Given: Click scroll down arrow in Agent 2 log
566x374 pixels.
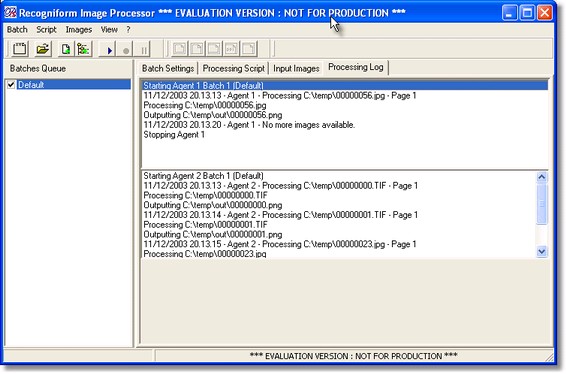Looking at the screenshot, I should point(541,252).
